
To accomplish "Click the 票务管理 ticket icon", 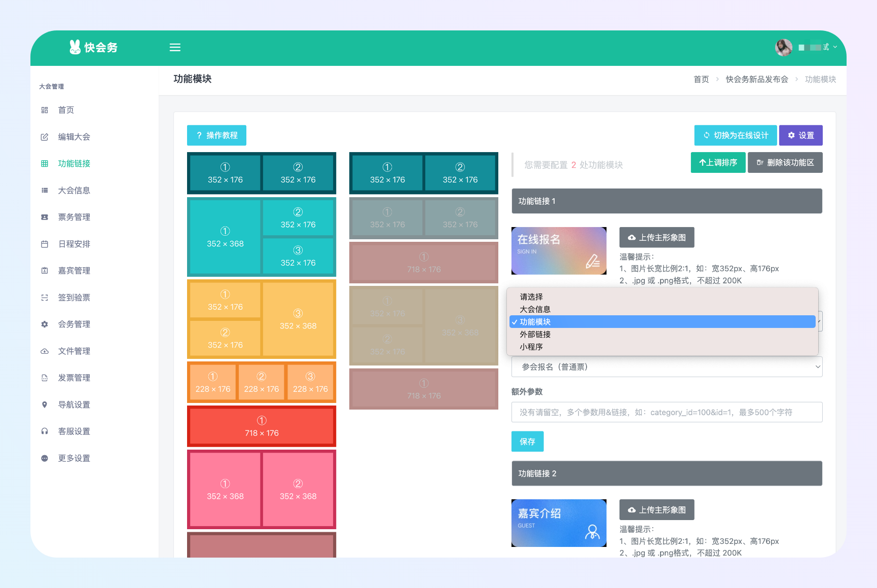I will point(45,217).
